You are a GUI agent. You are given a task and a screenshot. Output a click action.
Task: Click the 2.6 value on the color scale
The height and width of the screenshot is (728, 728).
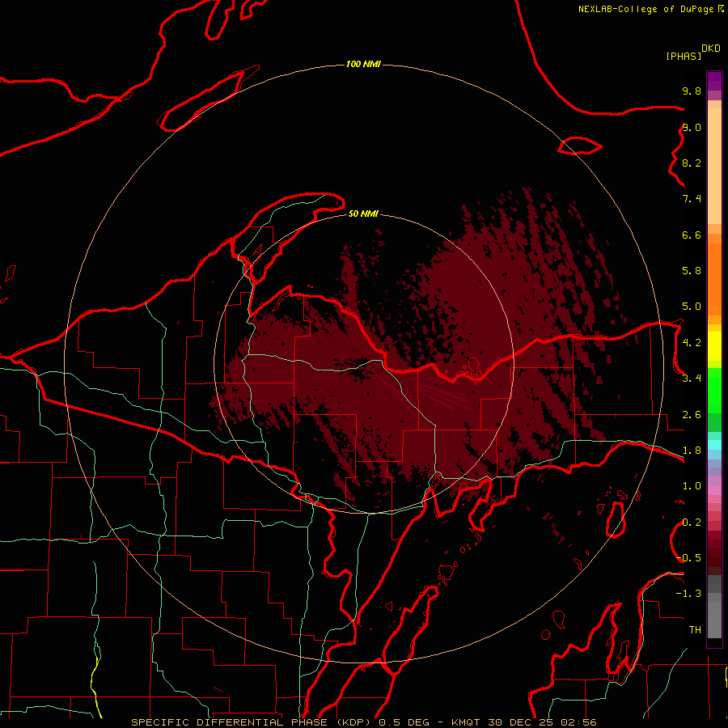pyautogui.click(x=692, y=415)
